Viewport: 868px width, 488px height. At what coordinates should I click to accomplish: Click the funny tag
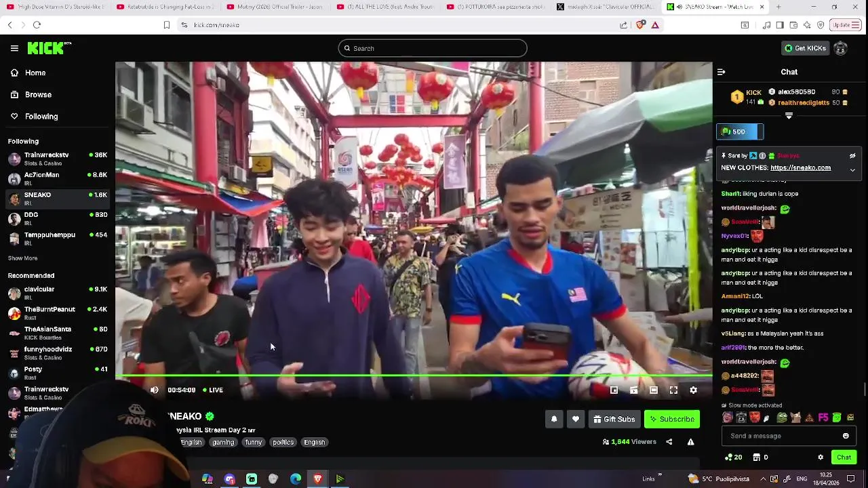point(254,442)
